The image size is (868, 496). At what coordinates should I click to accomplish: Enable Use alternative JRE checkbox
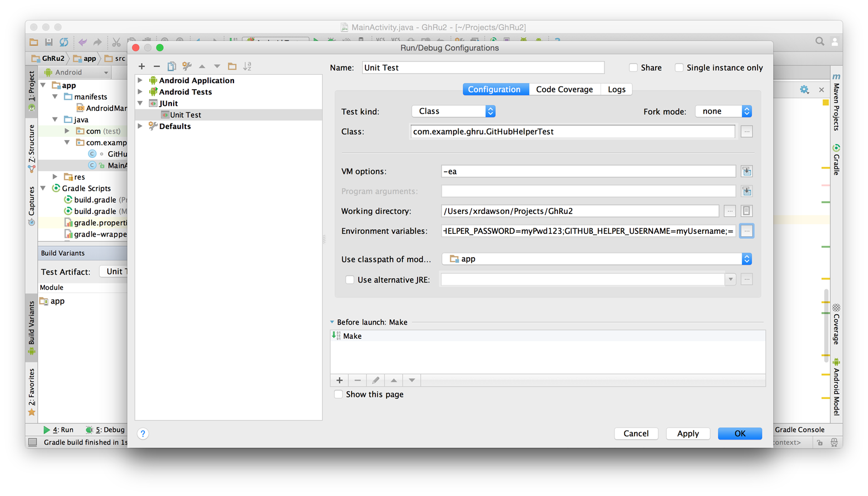click(x=349, y=280)
